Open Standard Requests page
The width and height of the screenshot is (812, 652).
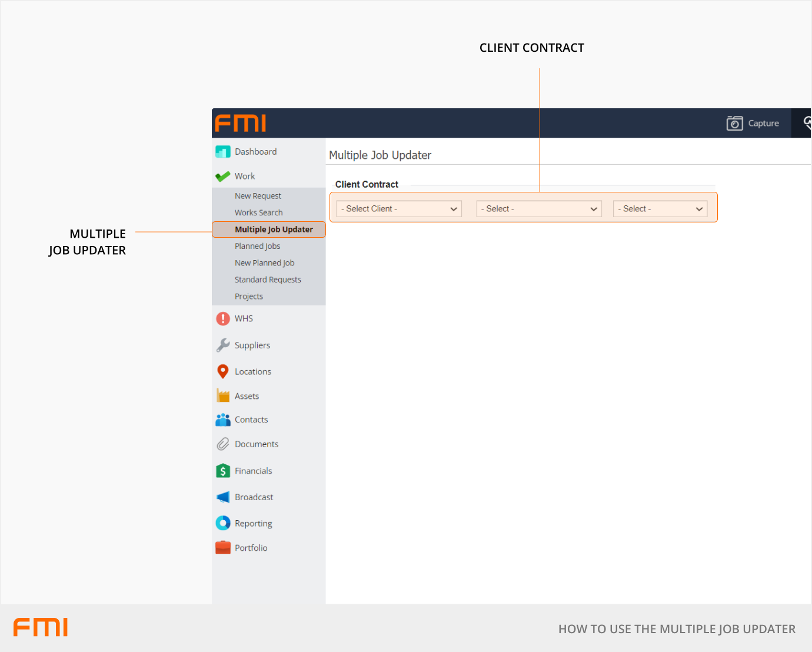[x=268, y=280]
